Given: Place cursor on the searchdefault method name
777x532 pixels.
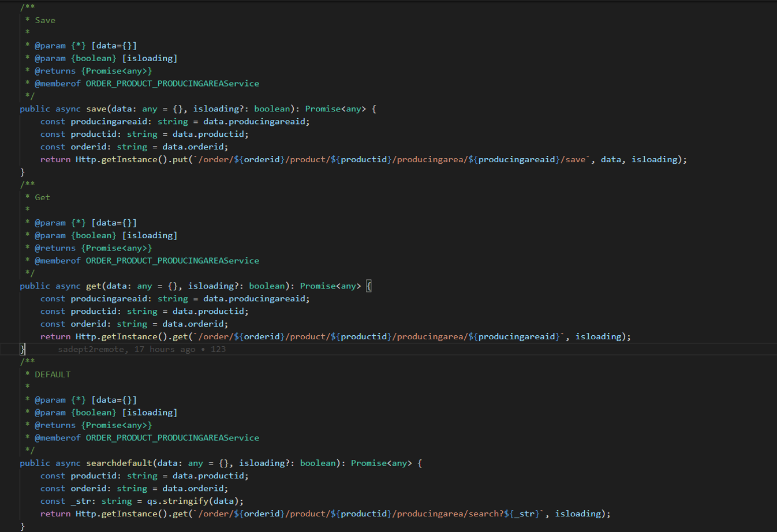Looking at the screenshot, I should pos(119,463).
